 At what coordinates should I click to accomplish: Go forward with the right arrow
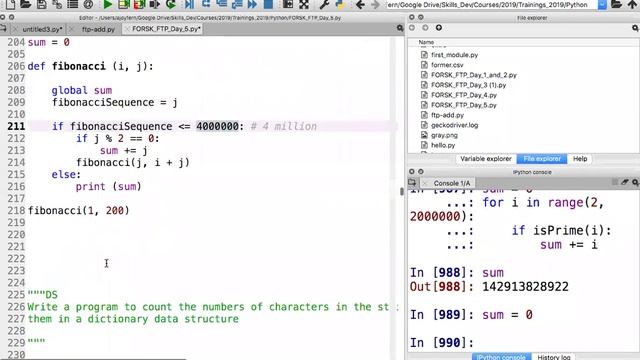[375, 4]
